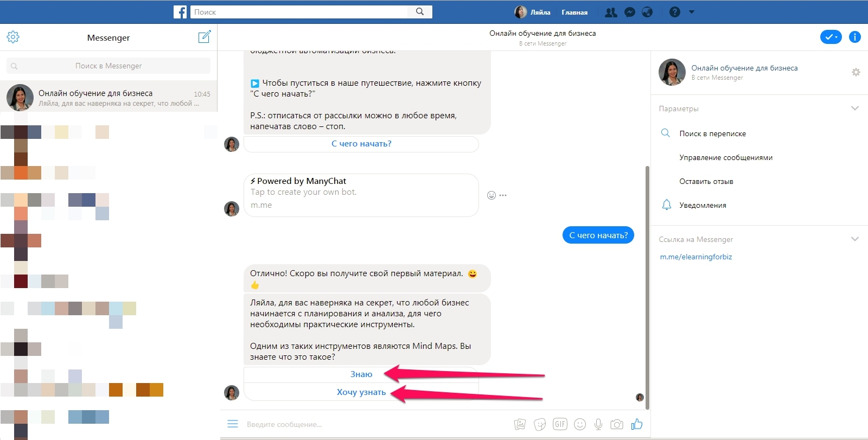
Task: Click the Facebook logo icon
Action: [x=180, y=12]
